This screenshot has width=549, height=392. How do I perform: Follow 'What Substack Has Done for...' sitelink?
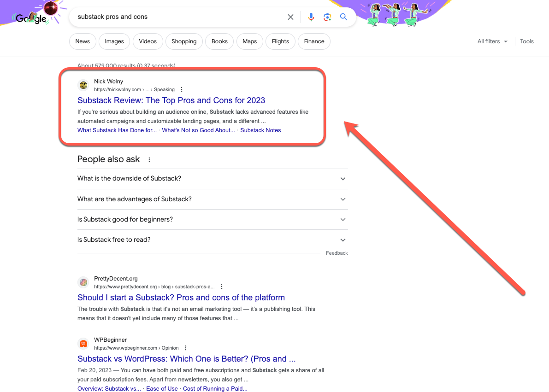[x=117, y=130]
